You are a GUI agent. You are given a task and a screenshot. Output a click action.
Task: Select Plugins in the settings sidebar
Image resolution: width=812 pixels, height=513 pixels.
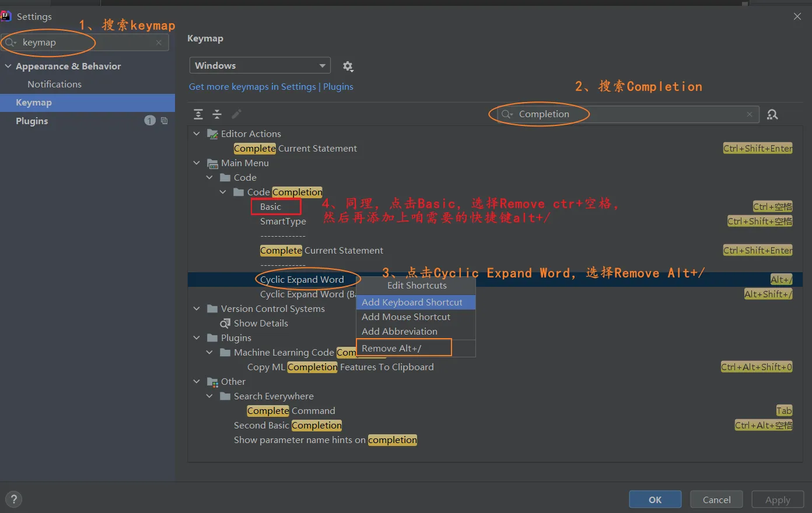[87, 121]
